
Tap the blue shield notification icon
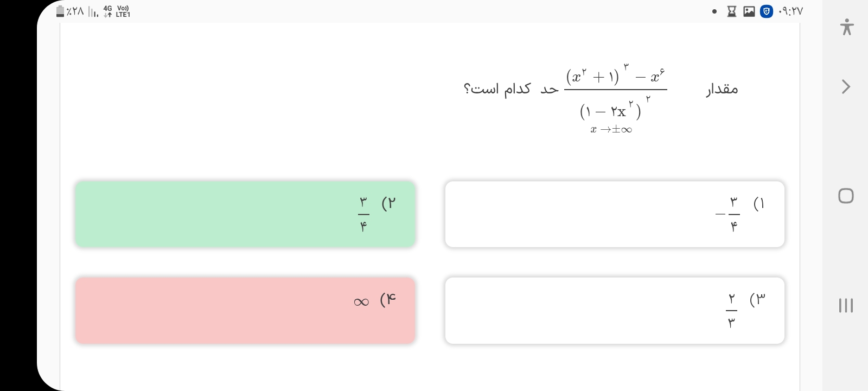click(766, 11)
